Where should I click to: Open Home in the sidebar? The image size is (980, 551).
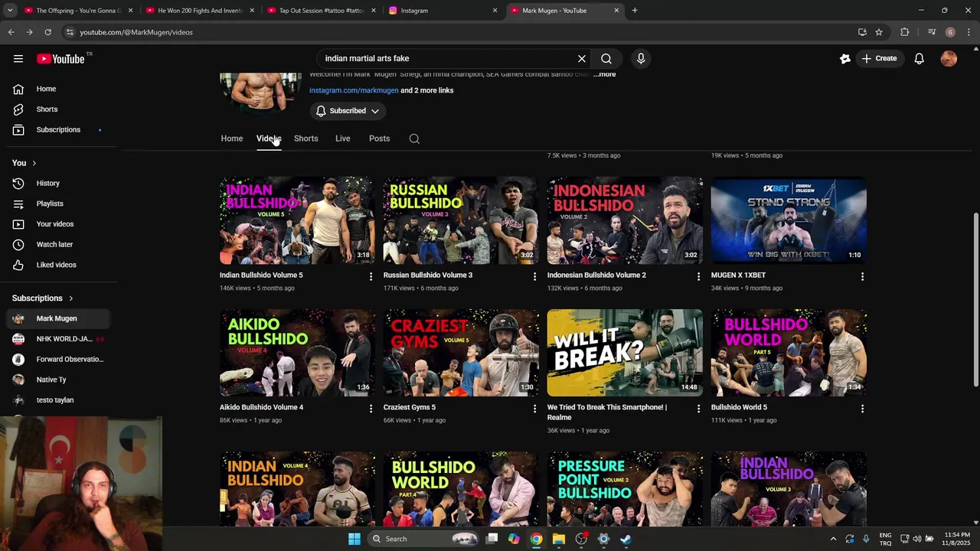[x=58, y=89]
